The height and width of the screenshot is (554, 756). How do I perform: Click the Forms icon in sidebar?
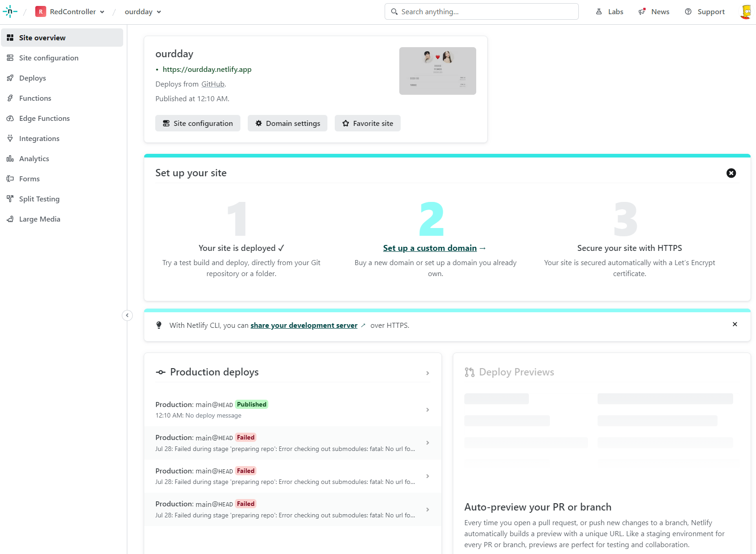(10, 179)
